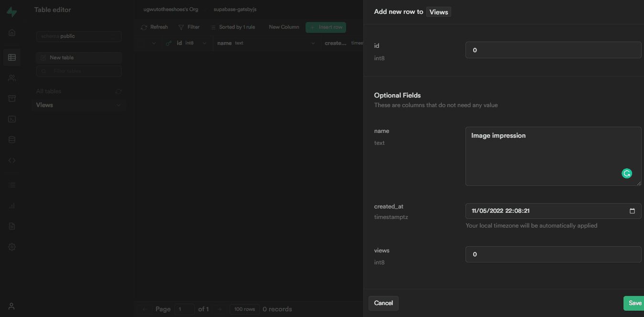The width and height of the screenshot is (644, 317).
Task: Click the Table editor heading
Action: (53, 10)
